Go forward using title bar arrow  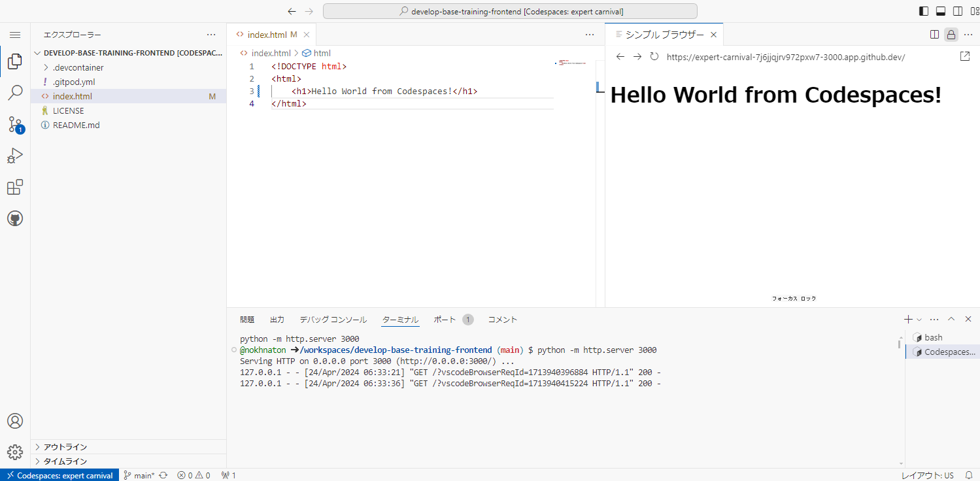tap(309, 11)
